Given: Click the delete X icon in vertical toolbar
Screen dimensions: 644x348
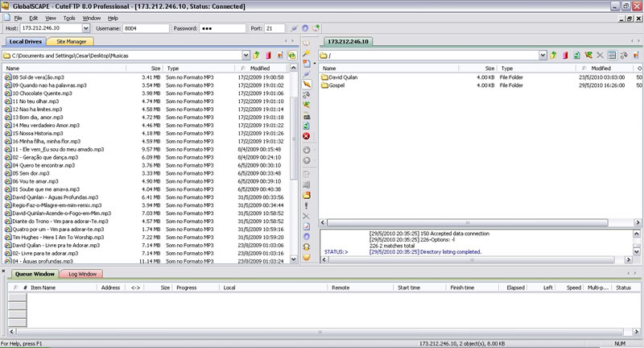Looking at the screenshot, I should pos(306,216).
